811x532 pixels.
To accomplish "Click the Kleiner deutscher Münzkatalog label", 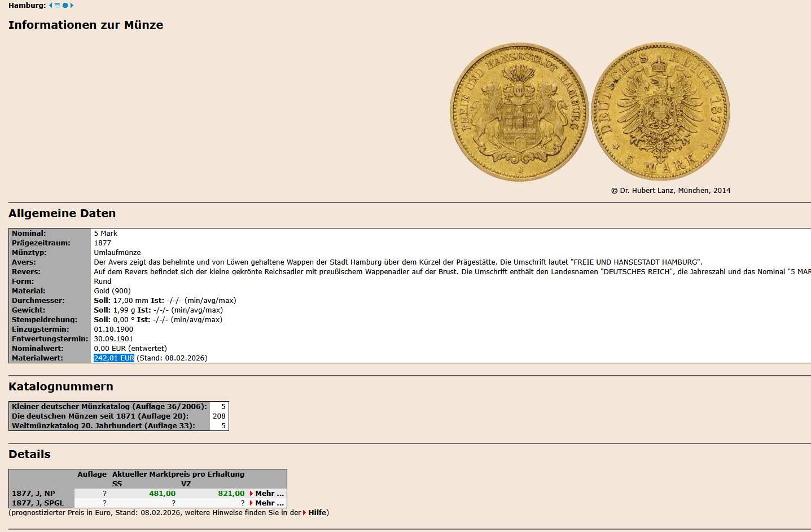I will 109,407.
